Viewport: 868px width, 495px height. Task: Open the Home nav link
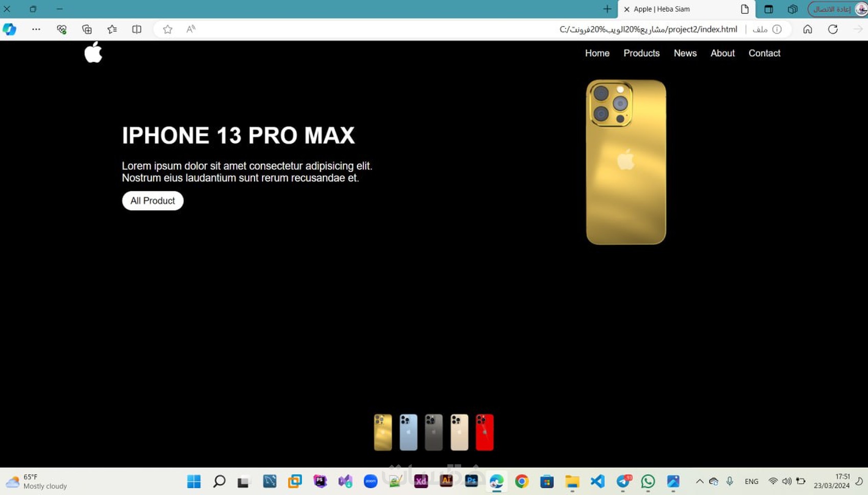pyautogui.click(x=597, y=53)
